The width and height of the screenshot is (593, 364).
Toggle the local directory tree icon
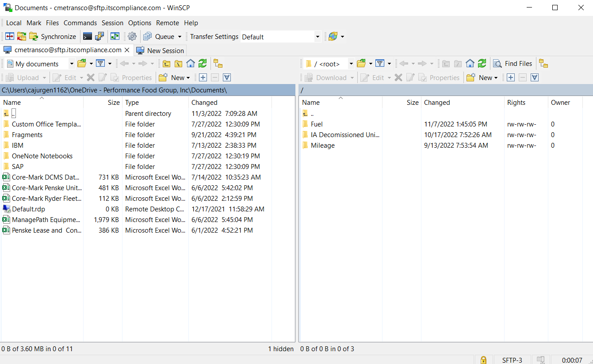click(218, 64)
